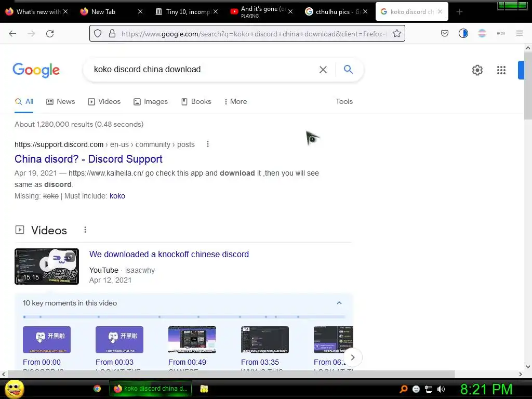Go to the Google homepage logo
Image resolution: width=532 pixels, height=399 pixels.
[36, 70]
